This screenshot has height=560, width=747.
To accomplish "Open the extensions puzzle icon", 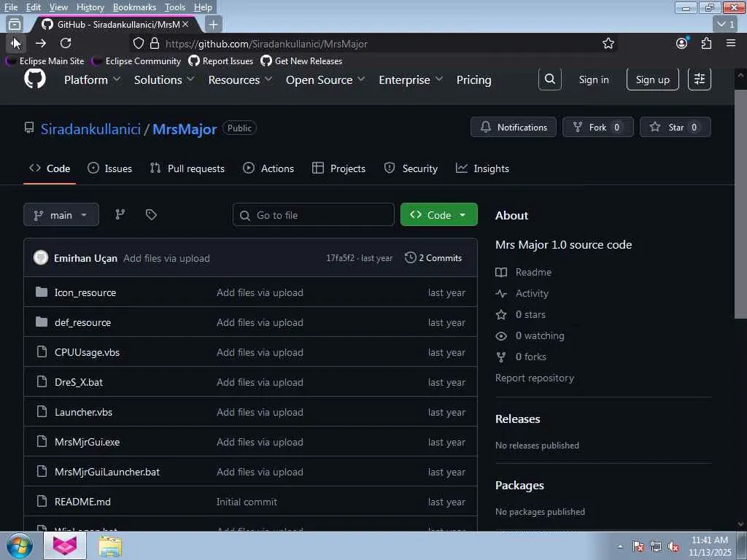I will click(x=706, y=43).
